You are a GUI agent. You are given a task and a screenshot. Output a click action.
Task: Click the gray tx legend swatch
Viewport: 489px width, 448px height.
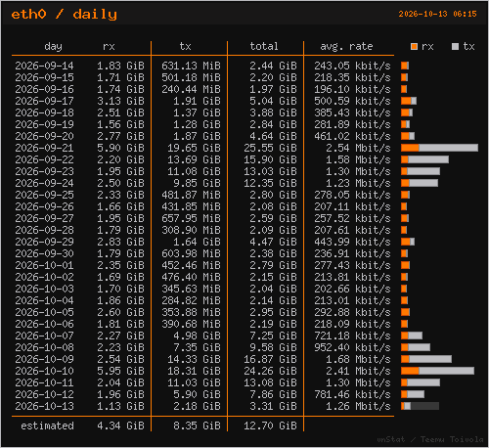pyautogui.click(x=455, y=47)
